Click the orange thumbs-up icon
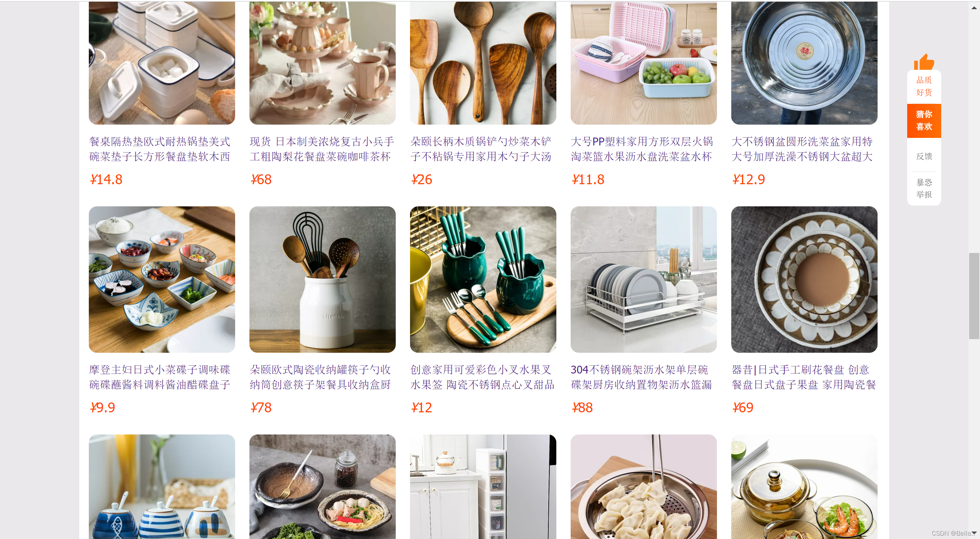The height and width of the screenshot is (539, 980). click(924, 61)
